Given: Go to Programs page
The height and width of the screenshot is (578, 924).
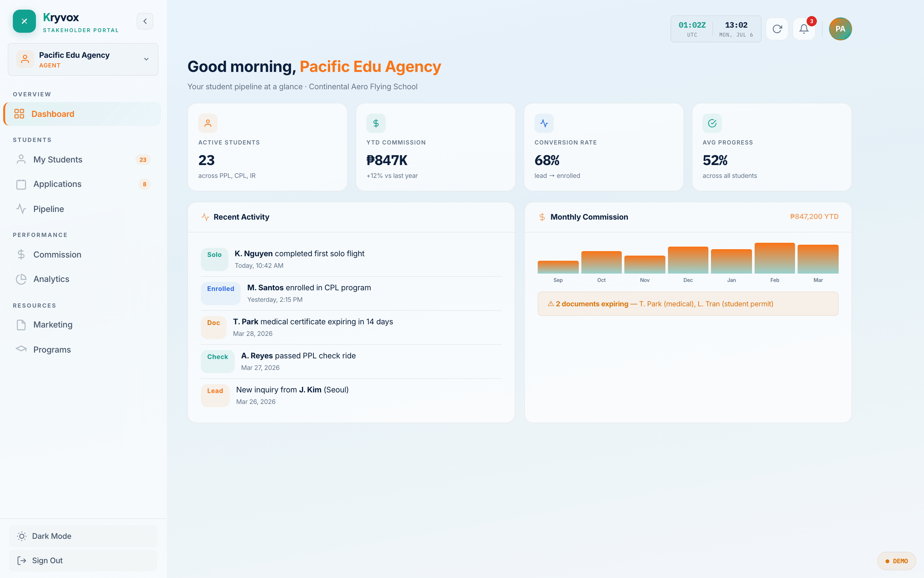Looking at the screenshot, I should click(x=82, y=349).
